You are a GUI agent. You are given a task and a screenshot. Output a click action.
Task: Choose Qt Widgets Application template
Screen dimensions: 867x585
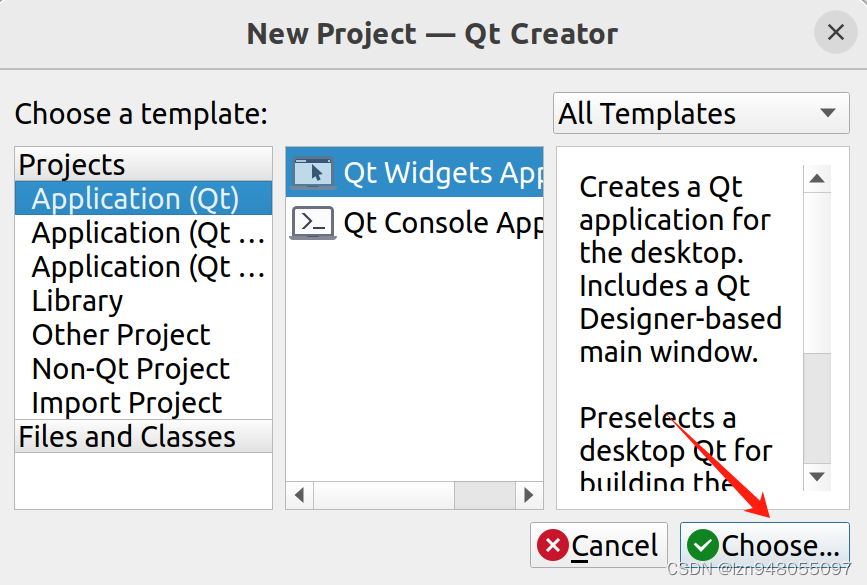click(415, 173)
